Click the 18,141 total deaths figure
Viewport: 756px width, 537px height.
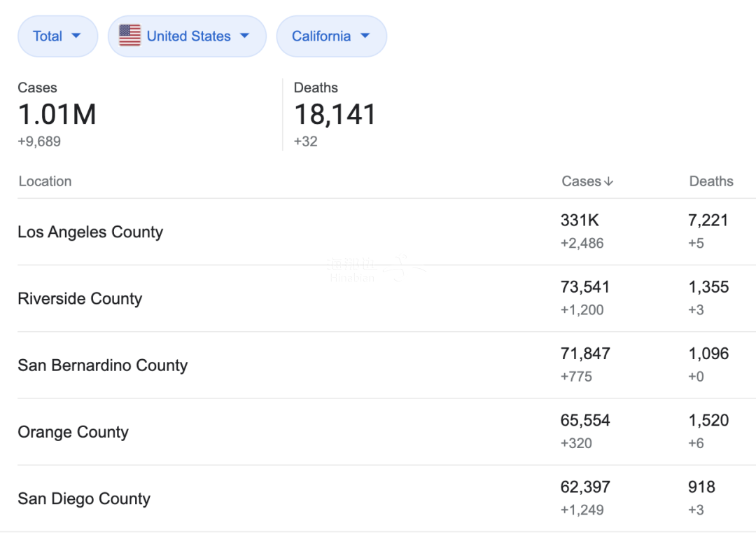[x=335, y=115]
